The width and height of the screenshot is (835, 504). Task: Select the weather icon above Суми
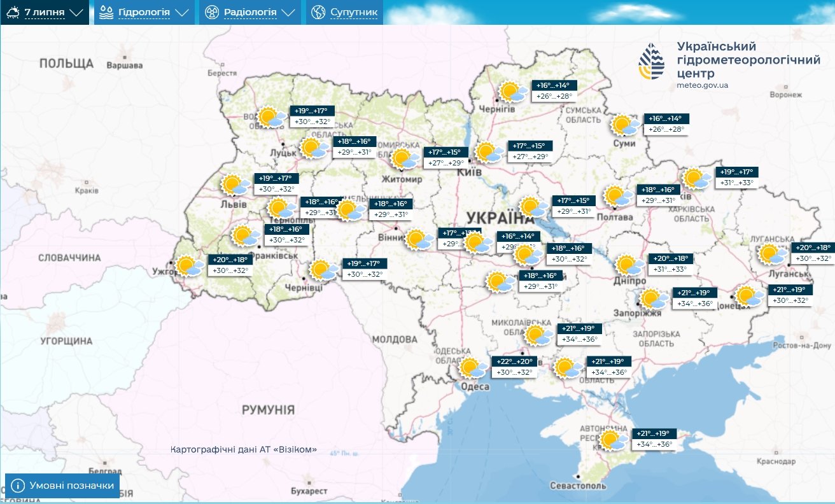pyautogui.click(x=626, y=126)
